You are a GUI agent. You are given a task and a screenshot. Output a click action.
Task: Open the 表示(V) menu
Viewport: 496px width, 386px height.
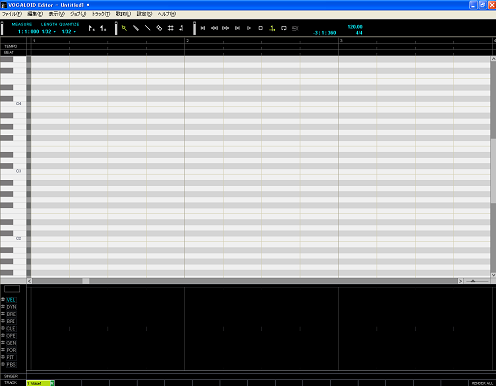[57, 14]
